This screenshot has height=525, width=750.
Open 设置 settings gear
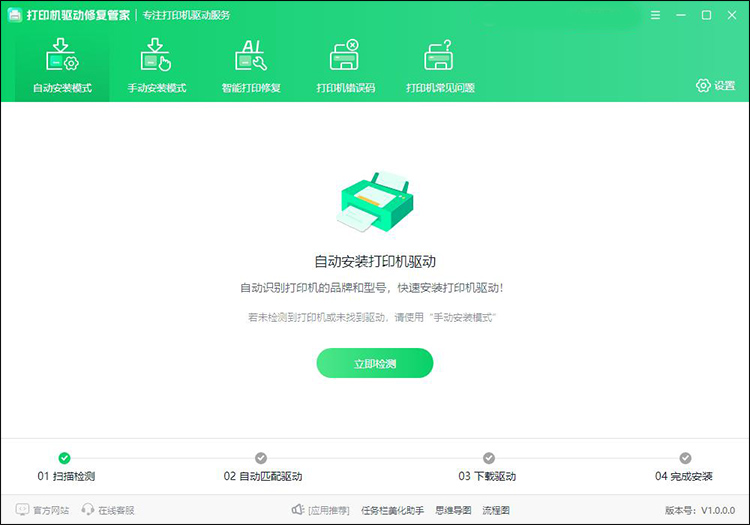tap(715, 86)
